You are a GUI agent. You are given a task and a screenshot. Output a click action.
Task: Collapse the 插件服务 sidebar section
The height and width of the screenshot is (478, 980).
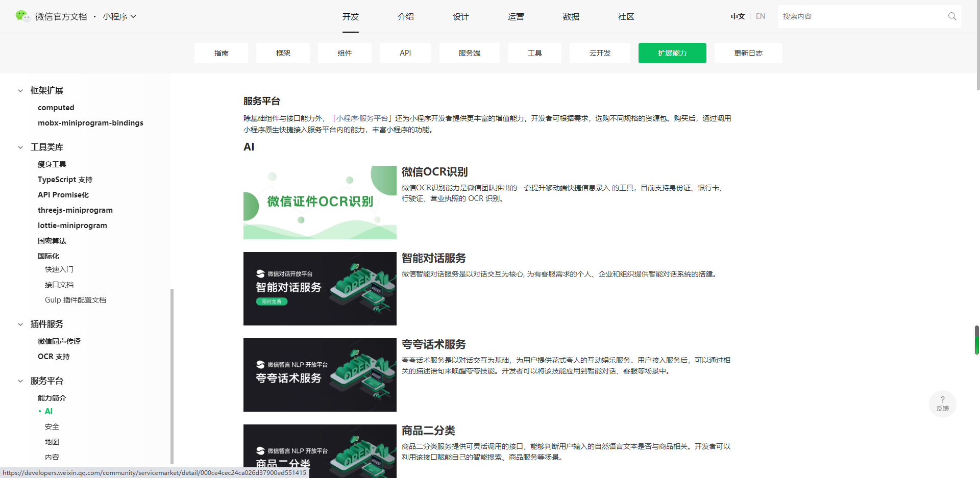(x=20, y=324)
